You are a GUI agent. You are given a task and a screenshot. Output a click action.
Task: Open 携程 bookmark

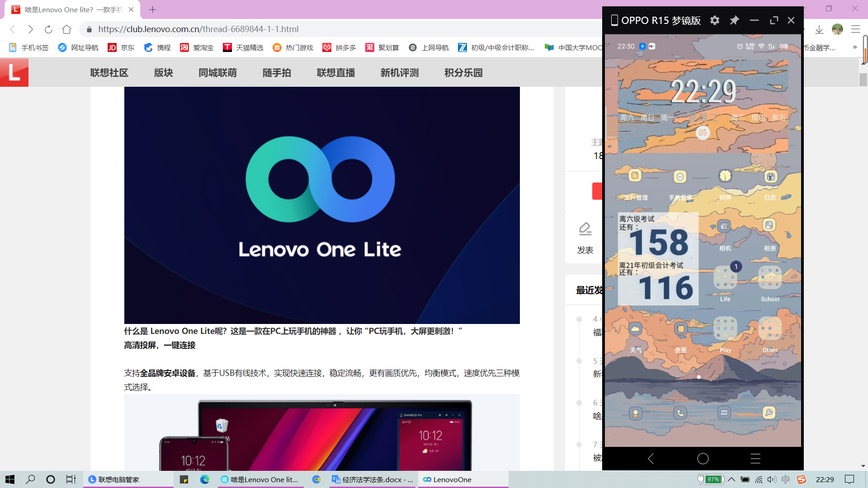pyautogui.click(x=157, y=47)
